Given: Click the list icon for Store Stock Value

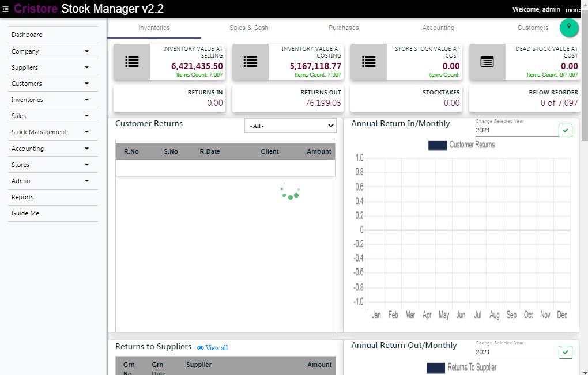Looking at the screenshot, I should point(368,62).
